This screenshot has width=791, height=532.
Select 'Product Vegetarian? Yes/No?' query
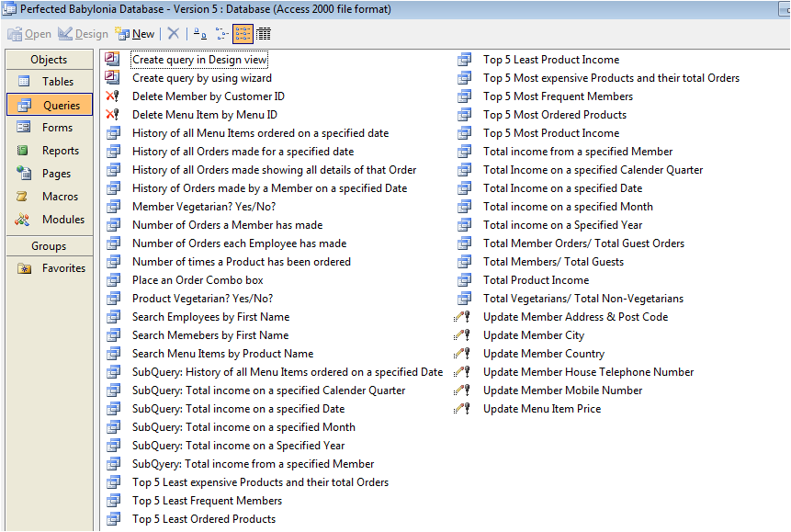[x=202, y=299]
